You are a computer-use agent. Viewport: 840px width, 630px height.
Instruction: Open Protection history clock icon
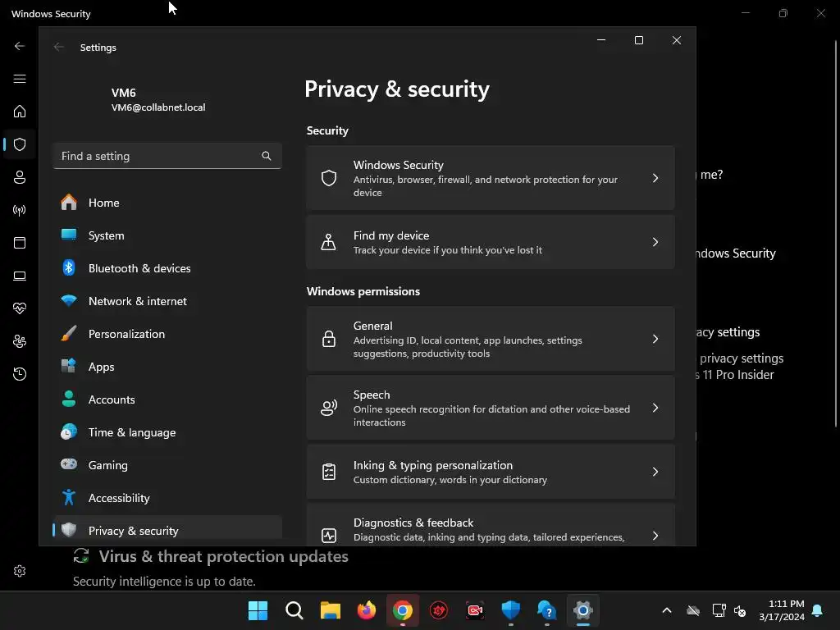[x=20, y=374]
